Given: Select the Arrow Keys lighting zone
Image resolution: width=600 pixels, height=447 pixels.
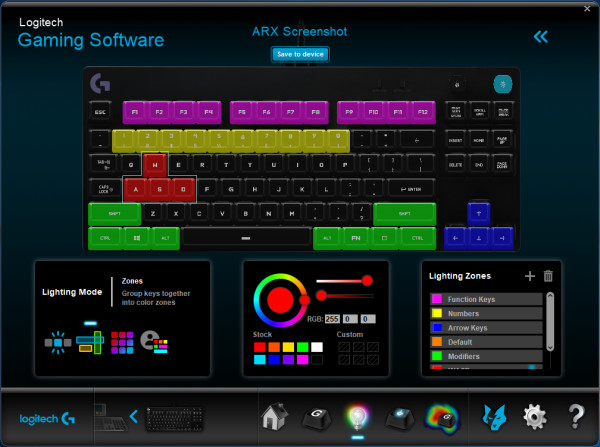Looking at the screenshot, I should point(486,328).
